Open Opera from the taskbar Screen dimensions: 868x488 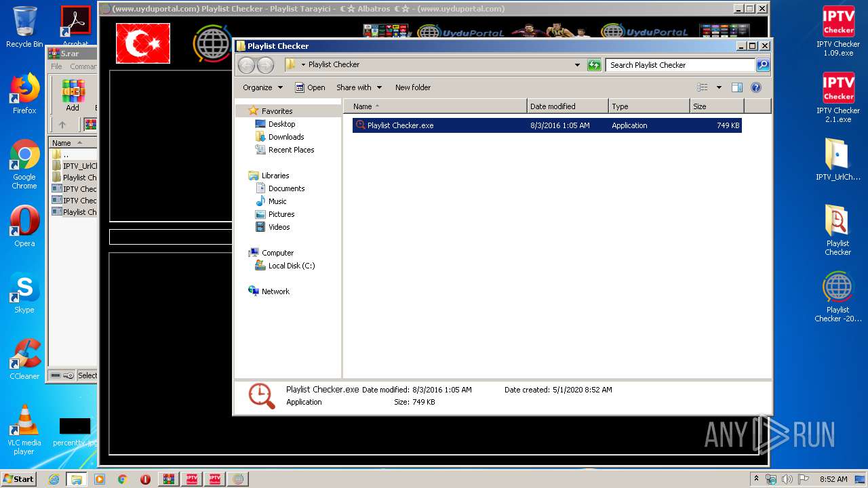click(x=145, y=479)
